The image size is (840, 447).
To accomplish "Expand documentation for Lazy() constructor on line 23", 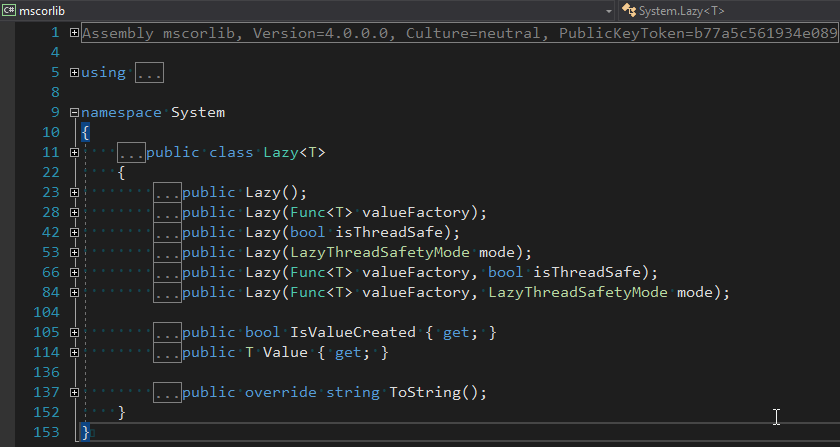I will pyautogui.click(x=74, y=192).
